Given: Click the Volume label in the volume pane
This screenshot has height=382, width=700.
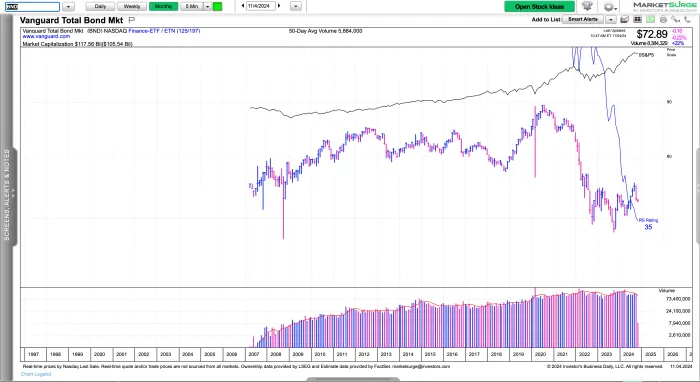Looking at the screenshot, I should pyautogui.click(x=667, y=291).
